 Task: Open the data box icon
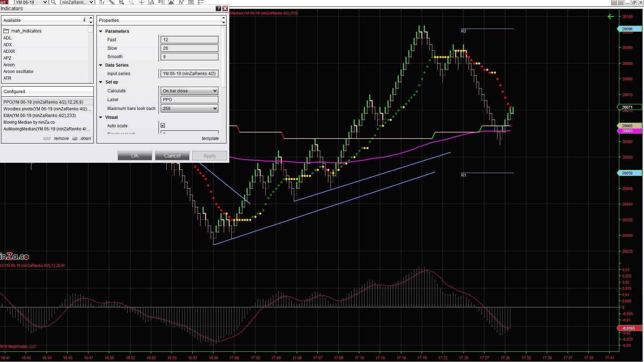pos(151,2)
